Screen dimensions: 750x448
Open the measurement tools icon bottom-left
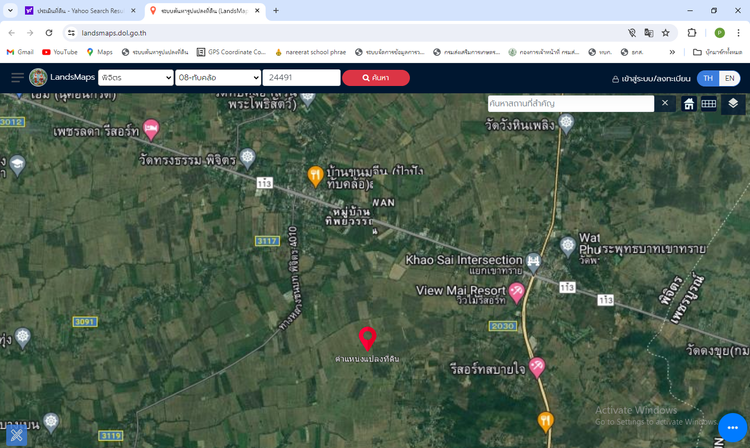tap(16, 433)
